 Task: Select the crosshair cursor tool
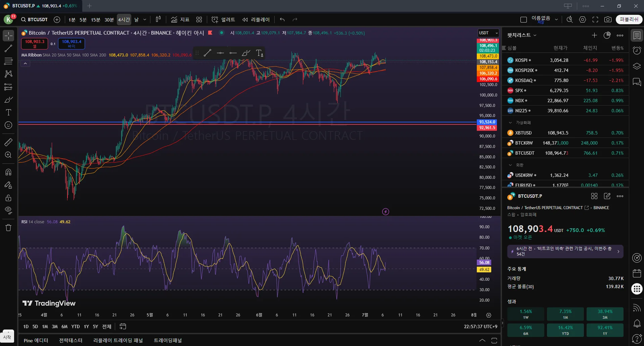8,36
